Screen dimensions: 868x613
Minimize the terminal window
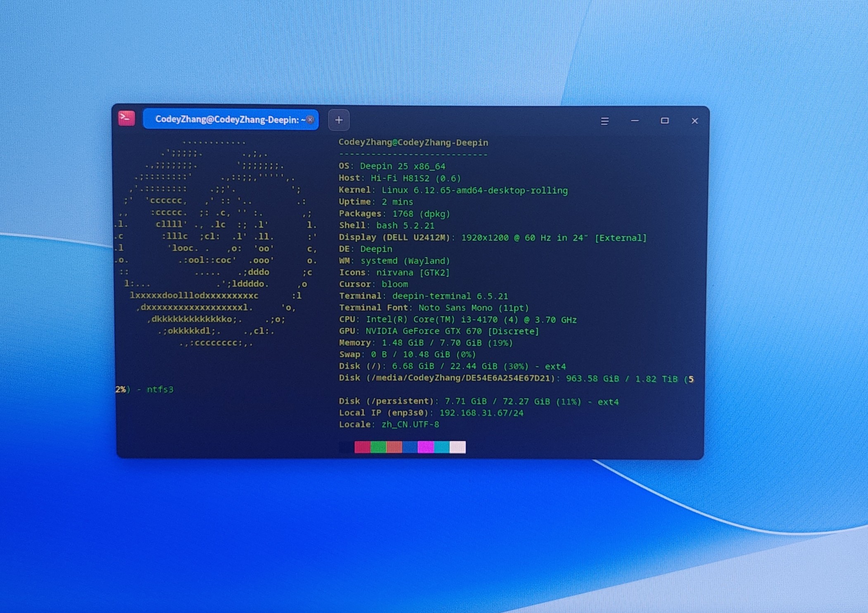[635, 121]
